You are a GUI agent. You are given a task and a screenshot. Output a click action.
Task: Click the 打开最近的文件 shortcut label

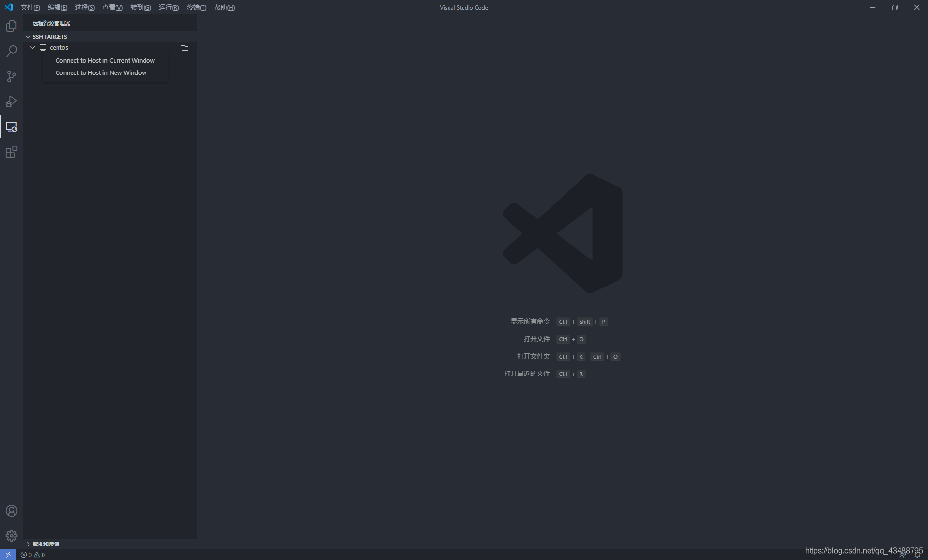pos(527,373)
